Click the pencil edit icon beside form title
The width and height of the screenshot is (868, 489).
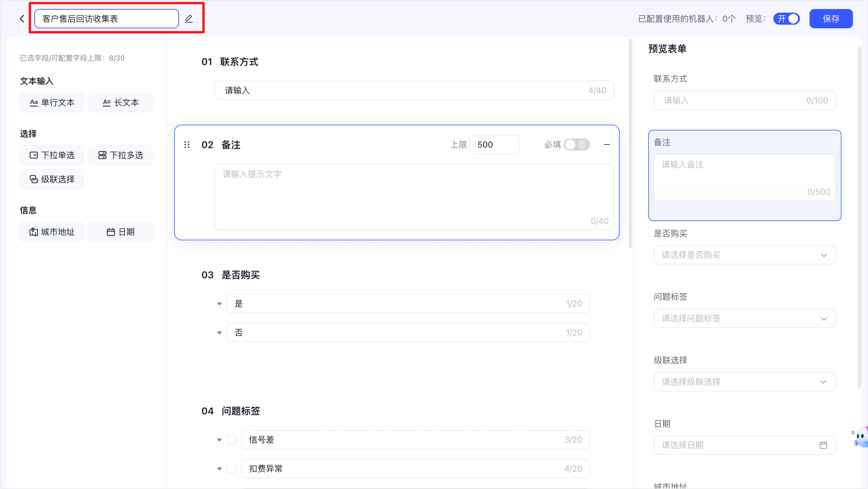(189, 19)
